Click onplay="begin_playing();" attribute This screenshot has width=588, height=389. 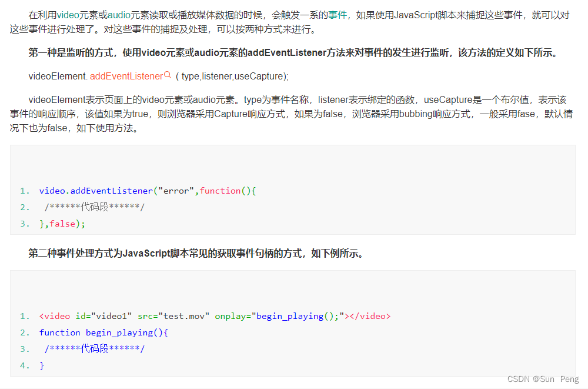tap(279, 316)
